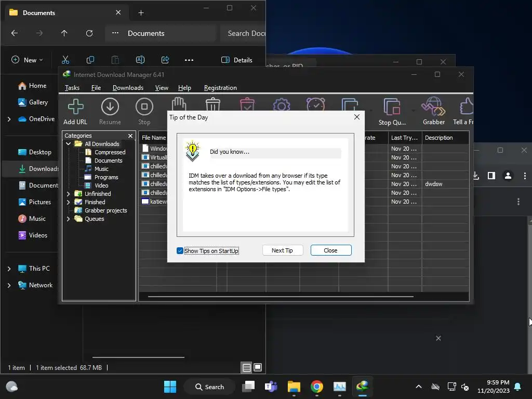Add a new tab in File Explorer

pyautogui.click(x=141, y=13)
